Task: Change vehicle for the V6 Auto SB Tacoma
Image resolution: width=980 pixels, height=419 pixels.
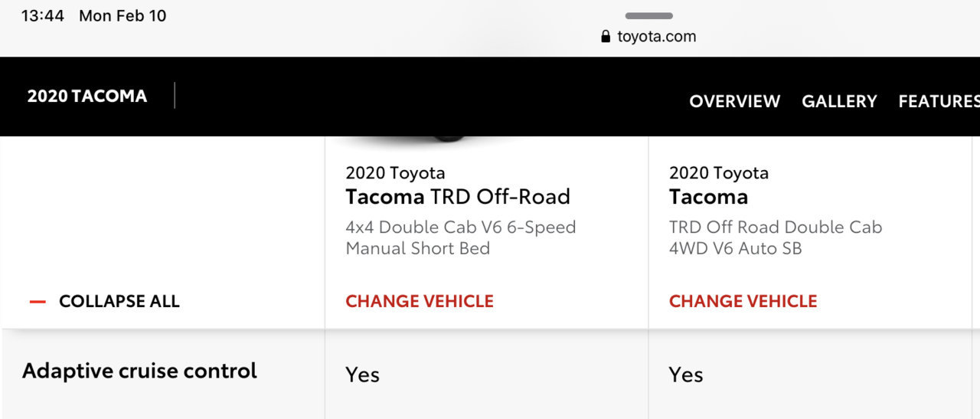Action: [743, 302]
